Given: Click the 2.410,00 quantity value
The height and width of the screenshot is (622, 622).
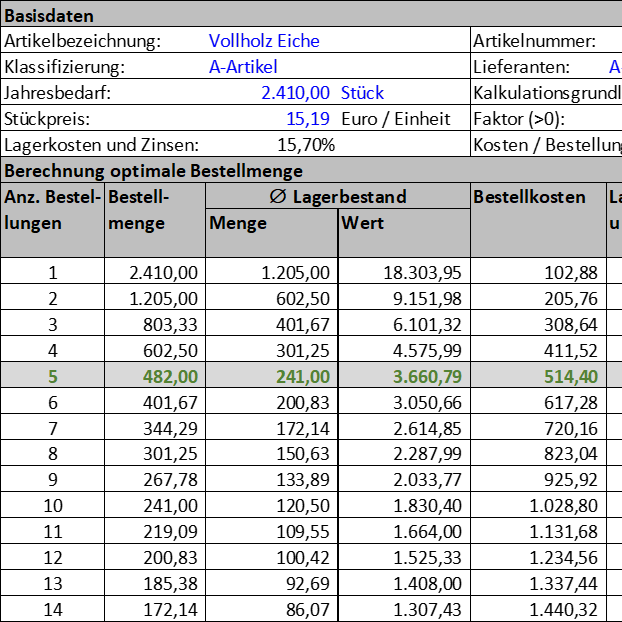Looking at the screenshot, I should click(x=295, y=93).
